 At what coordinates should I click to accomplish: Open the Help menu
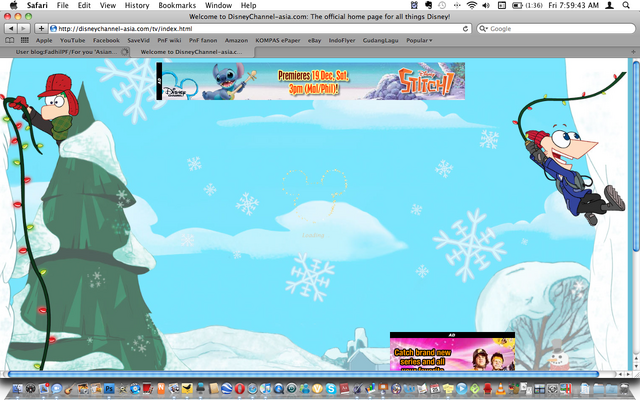248,5
